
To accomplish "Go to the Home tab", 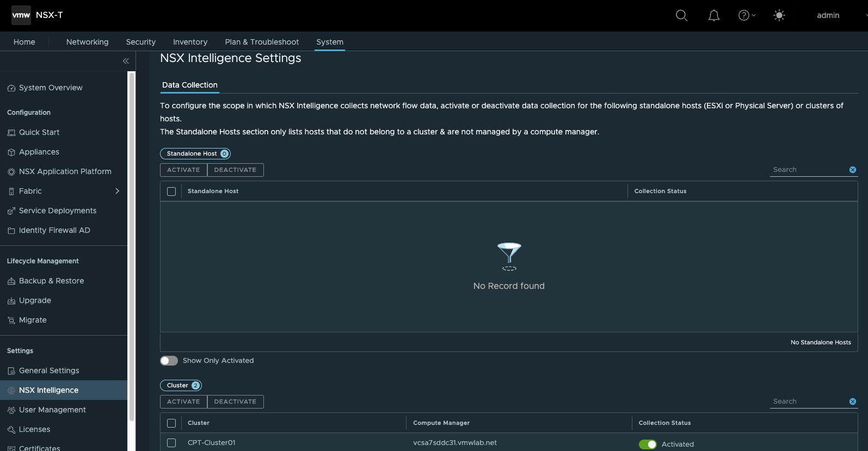I will pos(24,42).
